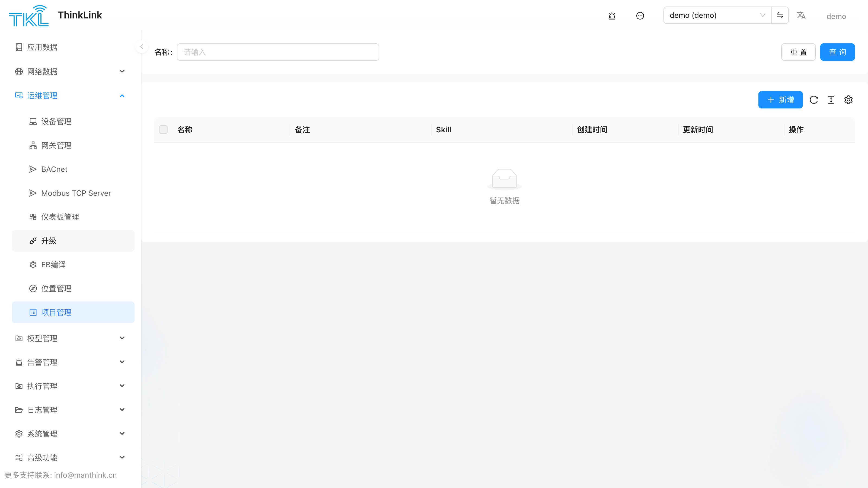Collapse the 运维管理 menu chevron
The width and height of the screenshot is (868, 488).
coord(122,96)
